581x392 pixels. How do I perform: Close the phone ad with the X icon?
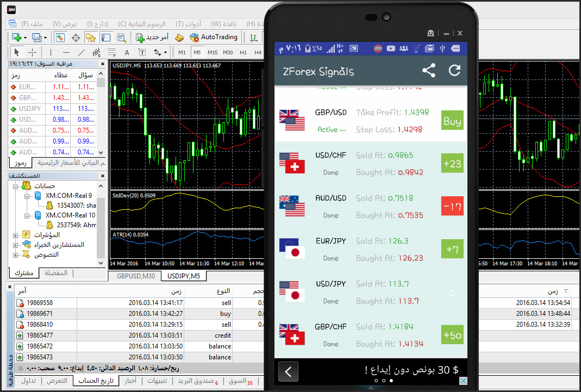tap(463, 381)
